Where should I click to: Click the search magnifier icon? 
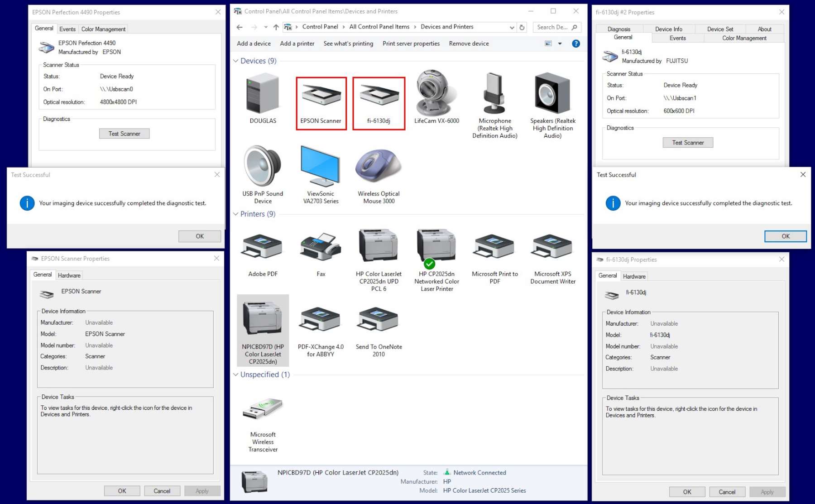pos(574,27)
